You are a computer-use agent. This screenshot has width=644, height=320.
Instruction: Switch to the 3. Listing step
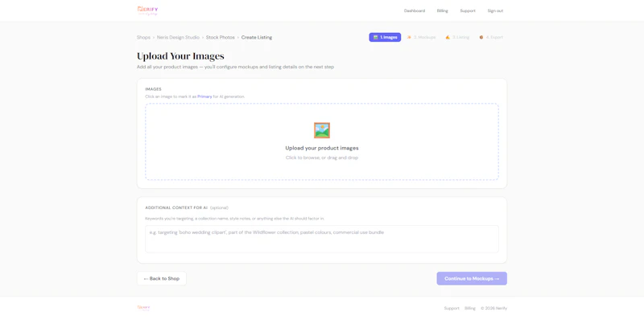pyautogui.click(x=457, y=37)
